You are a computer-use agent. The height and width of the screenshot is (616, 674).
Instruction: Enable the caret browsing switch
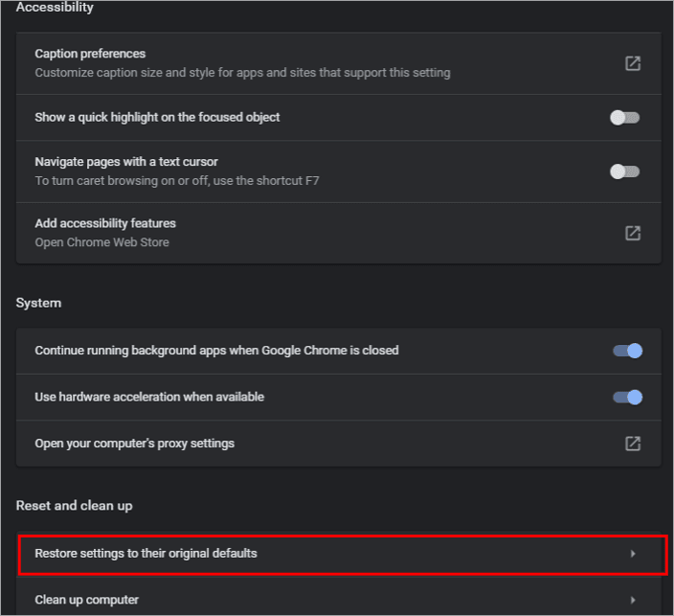coord(625,171)
